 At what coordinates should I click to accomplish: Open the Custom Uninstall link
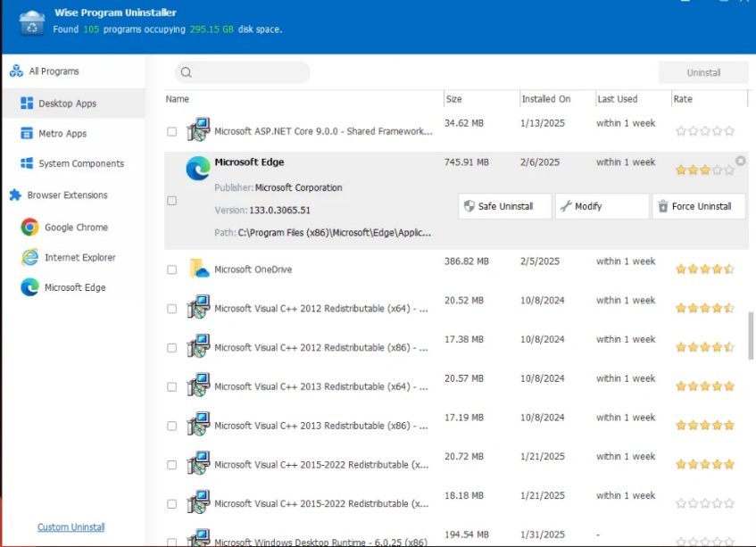click(71, 527)
